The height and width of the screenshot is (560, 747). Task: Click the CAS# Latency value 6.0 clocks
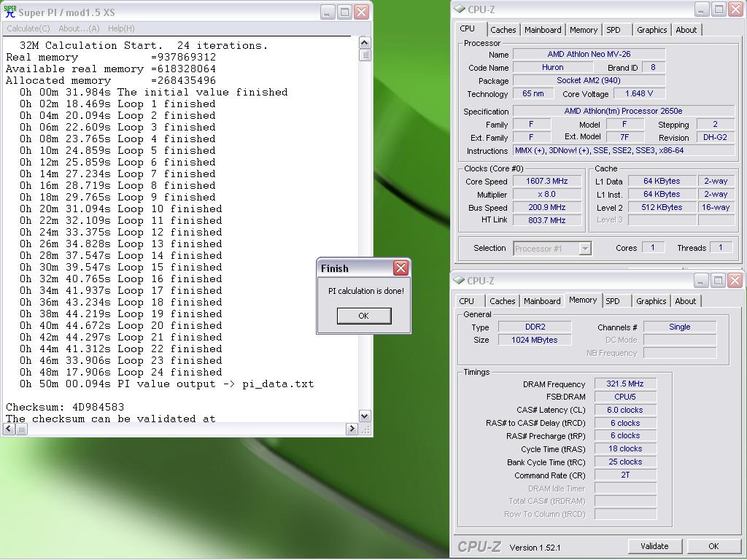625,410
